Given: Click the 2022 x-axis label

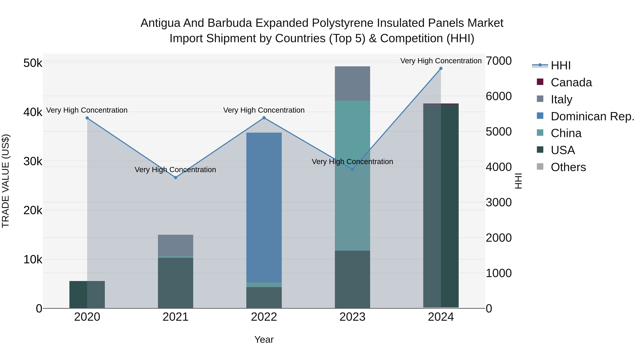Looking at the screenshot, I should [x=264, y=317].
